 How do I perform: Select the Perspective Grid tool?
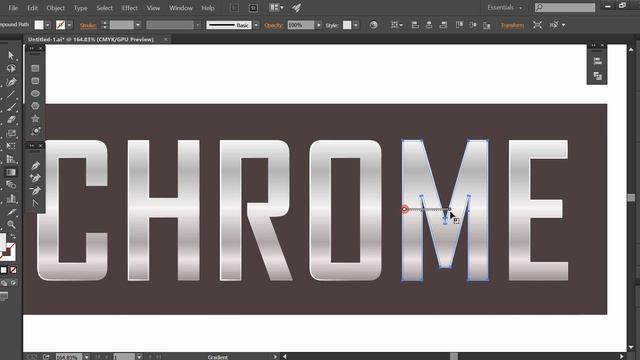[11, 159]
